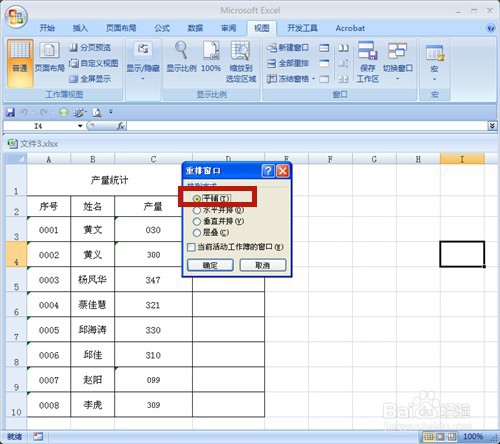Open the Home (开始) tab
Image resolution: width=500 pixels, height=444 pixels.
[47, 28]
